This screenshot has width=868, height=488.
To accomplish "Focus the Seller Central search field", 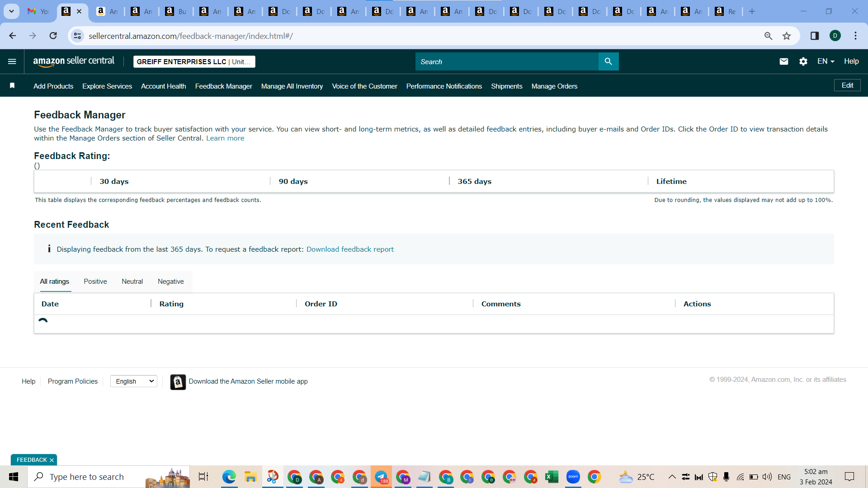I will pos(507,61).
